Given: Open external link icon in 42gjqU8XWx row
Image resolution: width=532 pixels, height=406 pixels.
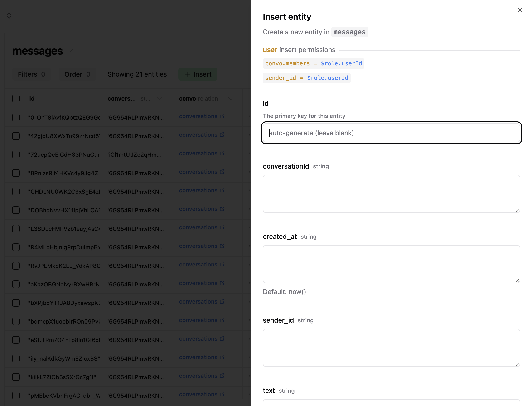Looking at the screenshot, I should pyautogui.click(x=222, y=135).
